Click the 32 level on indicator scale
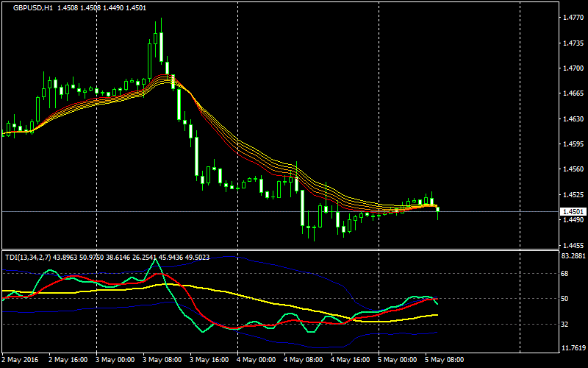The height and width of the screenshot is (368, 588). 564,324
